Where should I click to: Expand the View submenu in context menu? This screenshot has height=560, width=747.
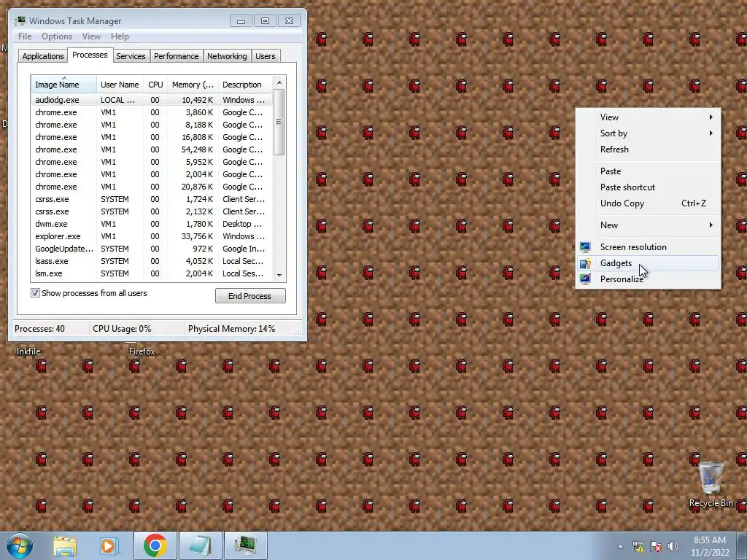click(x=649, y=117)
